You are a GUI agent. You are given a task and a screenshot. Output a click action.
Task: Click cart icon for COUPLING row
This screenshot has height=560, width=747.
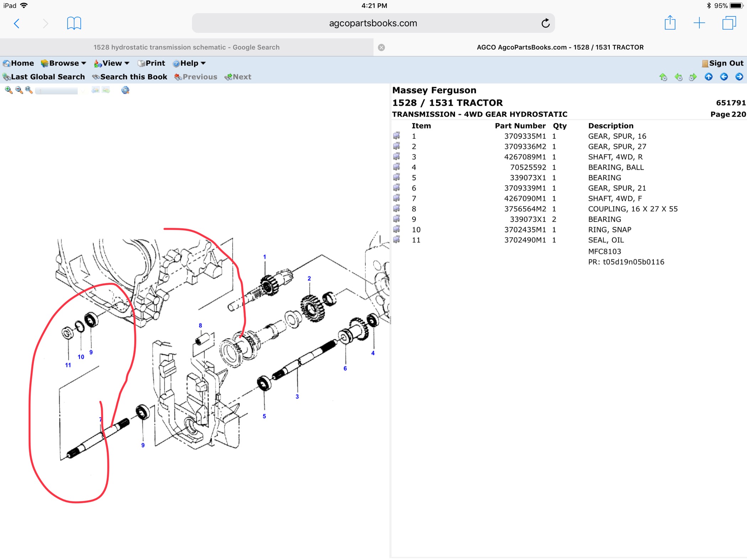click(397, 208)
